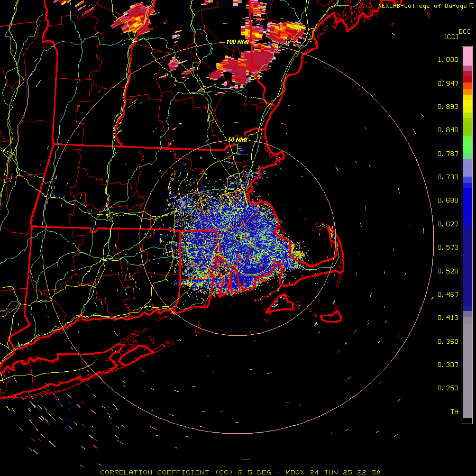Pick the 0.787 scale label

tap(448, 153)
